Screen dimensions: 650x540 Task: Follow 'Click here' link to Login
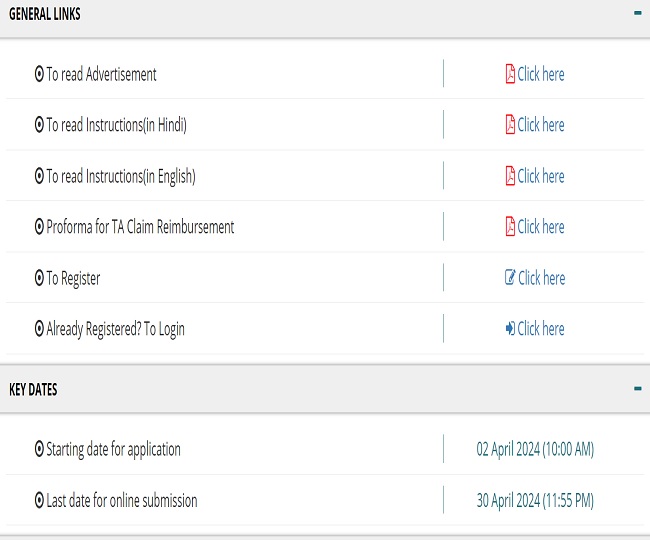[x=541, y=329]
